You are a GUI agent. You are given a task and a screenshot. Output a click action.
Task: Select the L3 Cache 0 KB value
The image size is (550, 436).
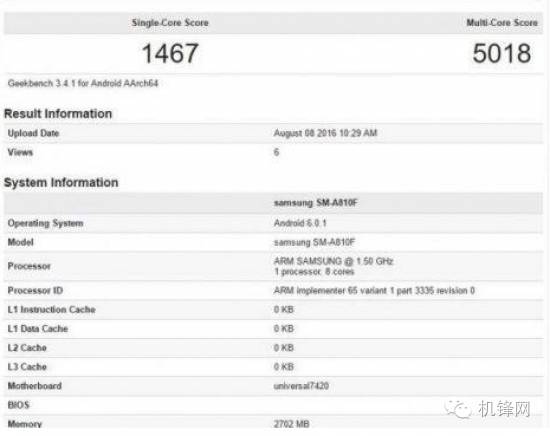284,367
